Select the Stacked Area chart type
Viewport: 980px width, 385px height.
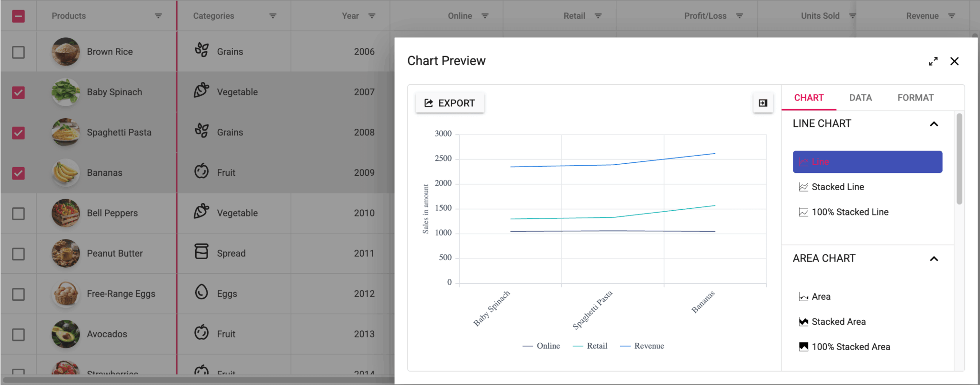point(838,322)
